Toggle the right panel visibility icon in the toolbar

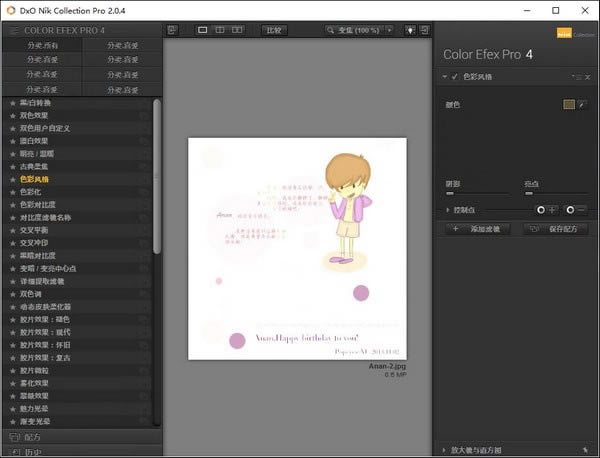424,30
